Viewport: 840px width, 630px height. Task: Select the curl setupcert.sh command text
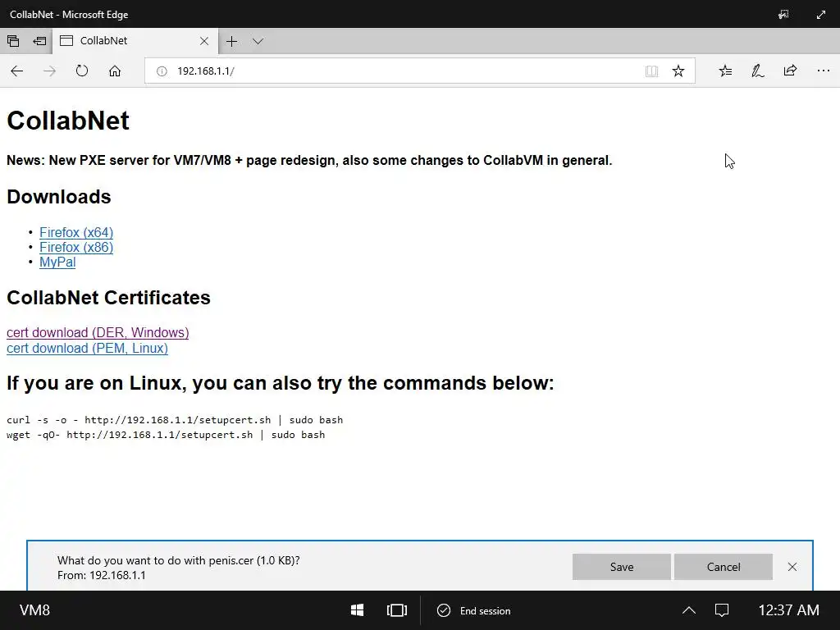pos(175,420)
